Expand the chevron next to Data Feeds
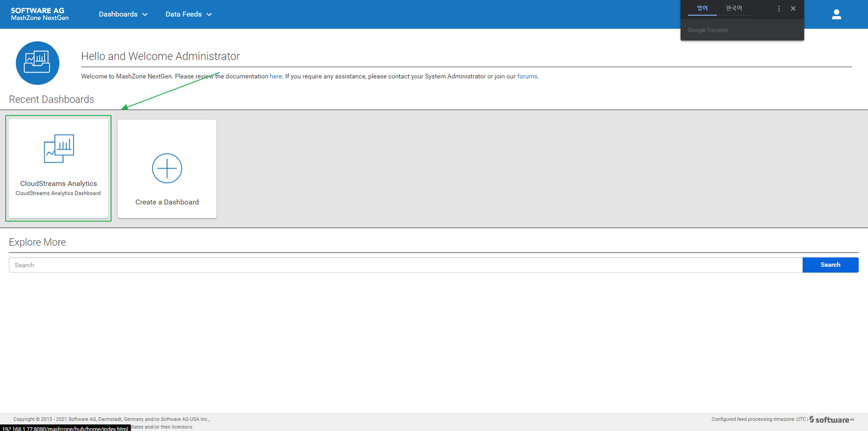 (x=209, y=15)
